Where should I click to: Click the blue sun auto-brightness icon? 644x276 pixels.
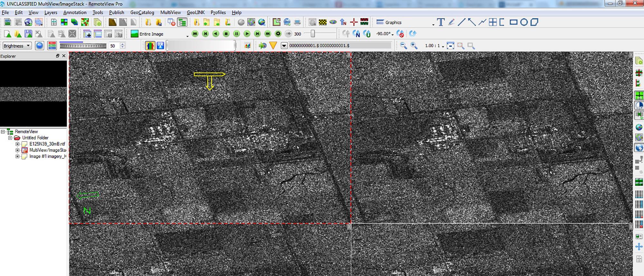tap(40, 46)
